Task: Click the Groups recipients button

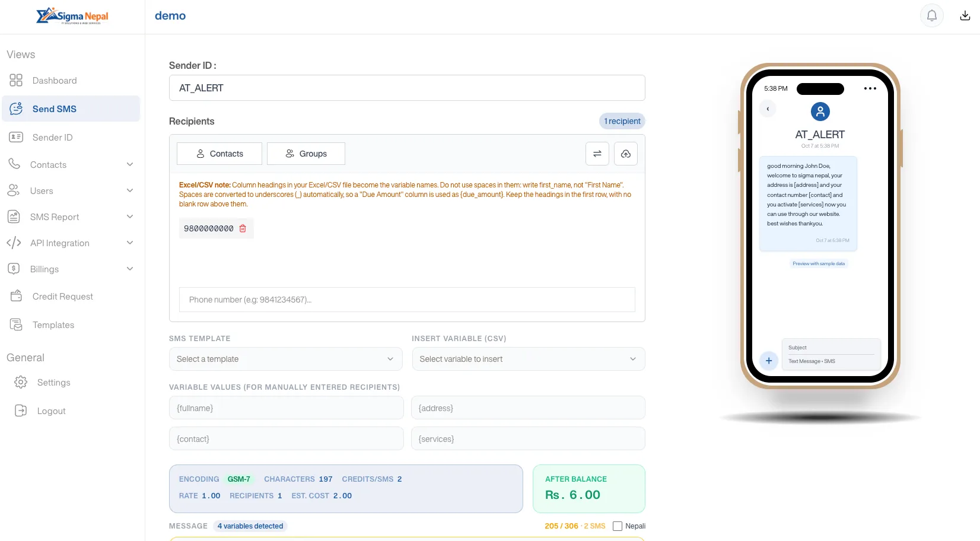Action: (x=306, y=154)
